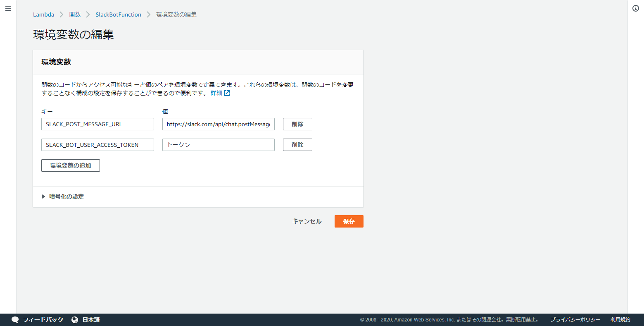Click the キー column label
This screenshot has width=644, height=326.
[x=47, y=112]
